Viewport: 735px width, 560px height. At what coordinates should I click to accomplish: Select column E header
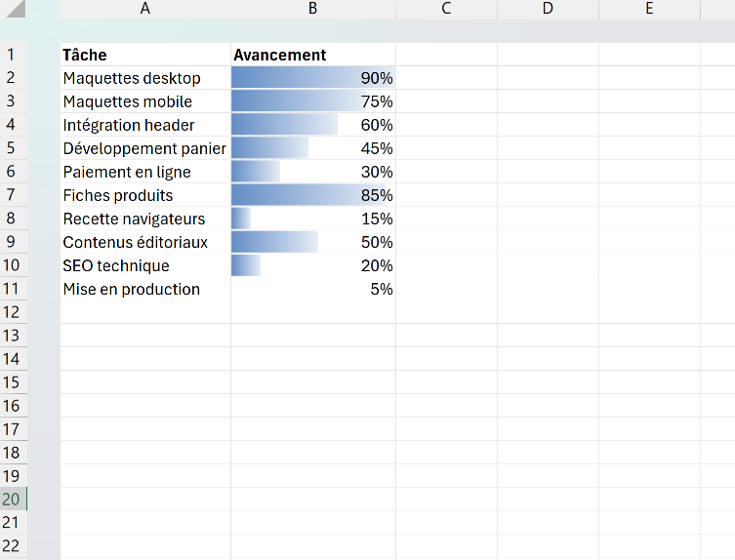coord(650,9)
